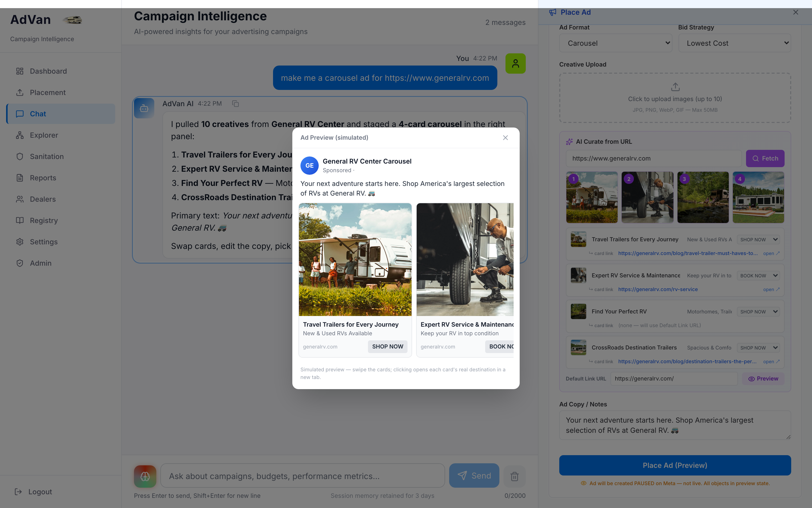Open the generalrv.com/rv-service card link
812x508 pixels.
658,289
